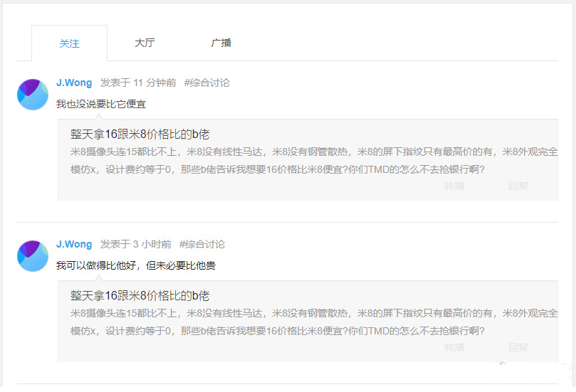Open quoted title 整天拿16跟米8价格比的b佬 under 3-hours-ago post

(140, 296)
